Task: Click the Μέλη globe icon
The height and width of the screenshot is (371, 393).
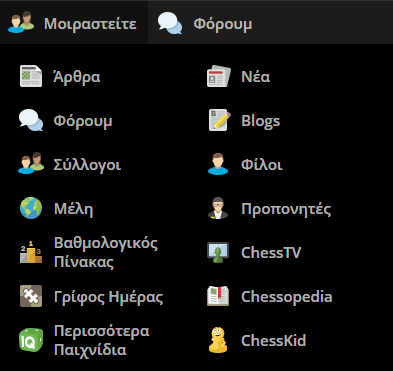Action: 31,208
